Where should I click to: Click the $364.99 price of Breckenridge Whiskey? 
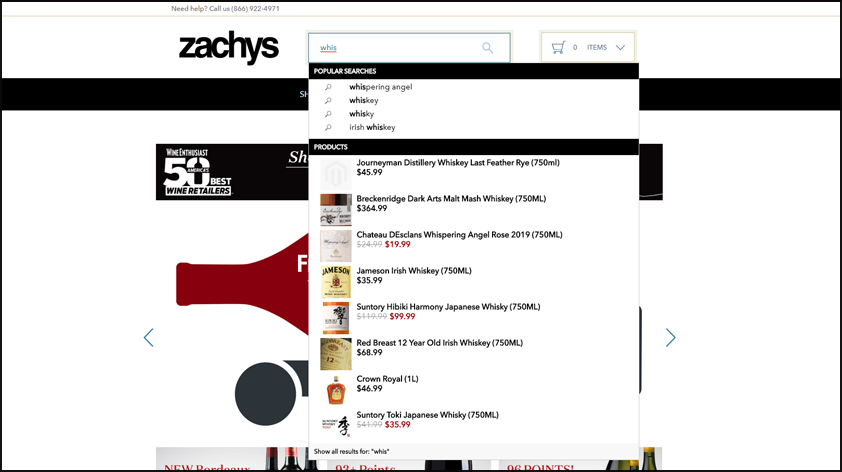[372, 208]
